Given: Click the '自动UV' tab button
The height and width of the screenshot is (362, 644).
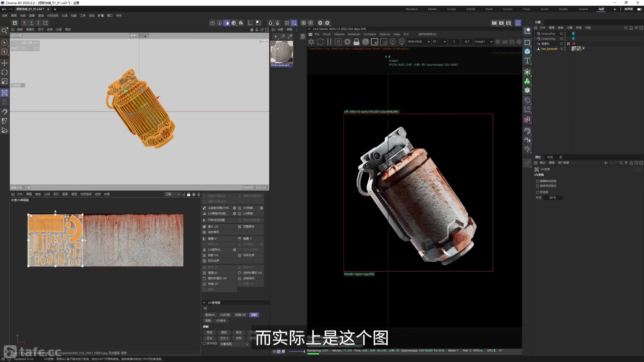Looking at the screenshot, I should 210,315.
